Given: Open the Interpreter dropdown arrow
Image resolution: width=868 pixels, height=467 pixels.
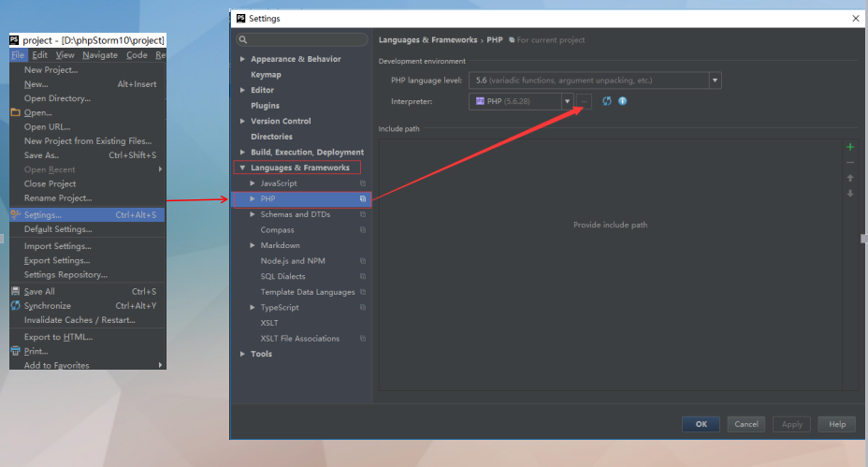Looking at the screenshot, I should point(568,101).
